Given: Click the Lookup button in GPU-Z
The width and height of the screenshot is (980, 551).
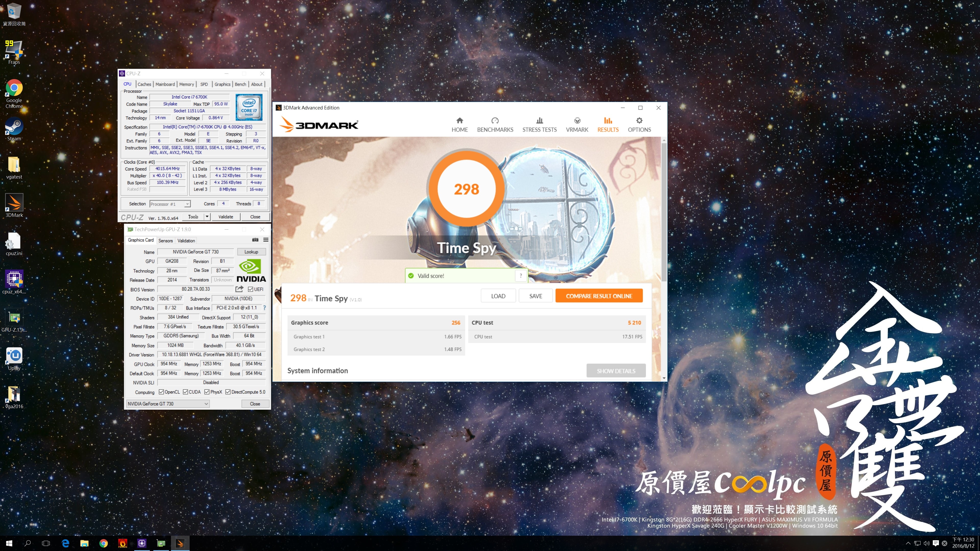Looking at the screenshot, I should point(251,252).
